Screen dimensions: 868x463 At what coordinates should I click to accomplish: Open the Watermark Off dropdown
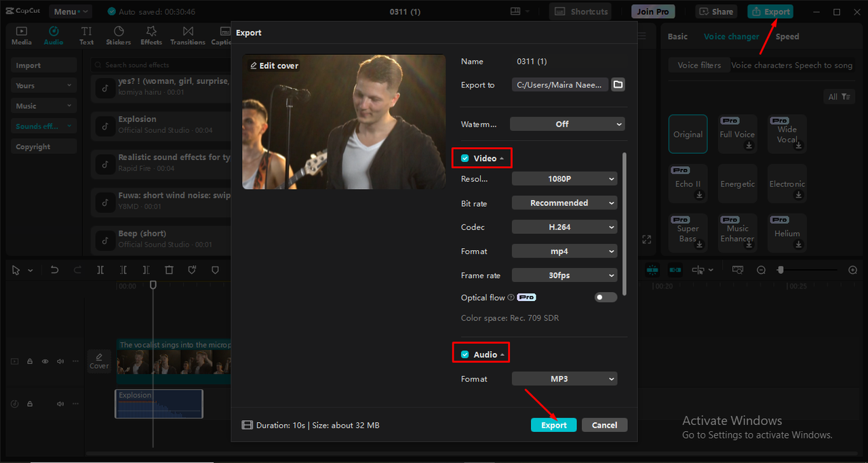pos(567,124)
